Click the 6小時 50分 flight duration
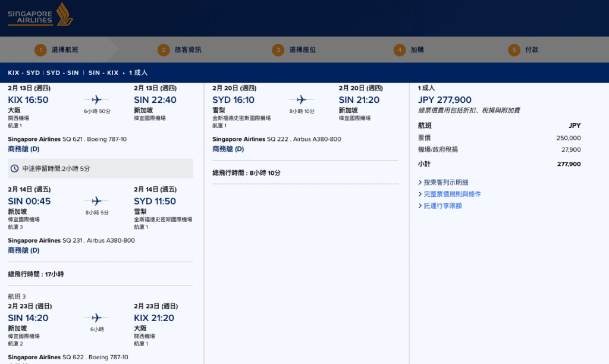609x364 pixels. (97, 111)
